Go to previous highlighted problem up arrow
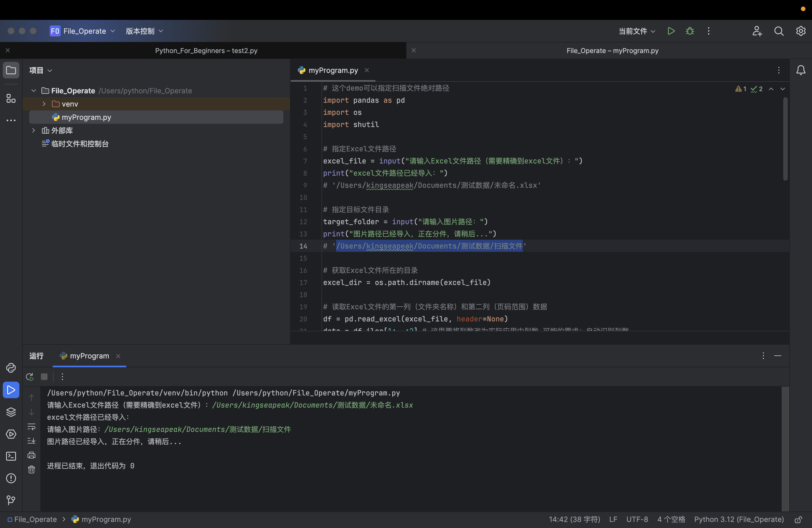 tap(771, 89)
